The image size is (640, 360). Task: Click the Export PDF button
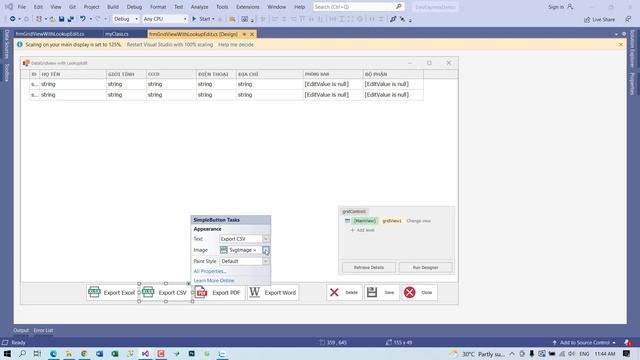(x=220, y=292)
